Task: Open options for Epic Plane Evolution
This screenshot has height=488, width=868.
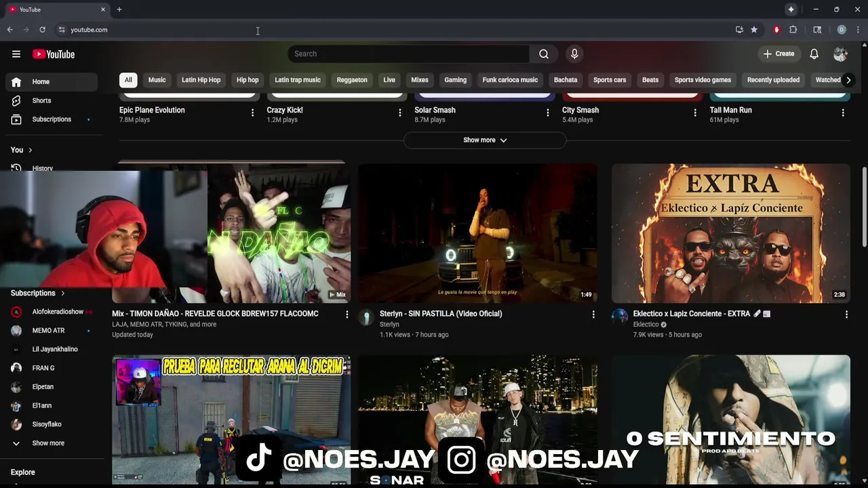Action: (x=252, y=113)
